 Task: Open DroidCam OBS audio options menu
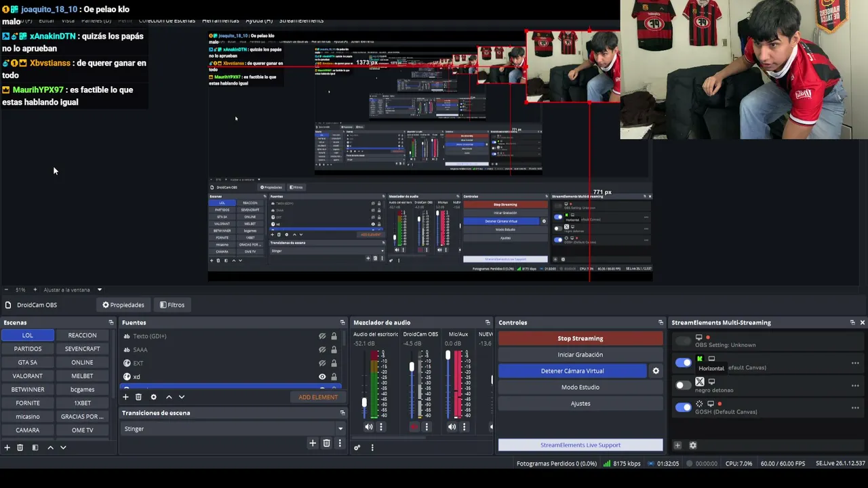pos(427,427)
